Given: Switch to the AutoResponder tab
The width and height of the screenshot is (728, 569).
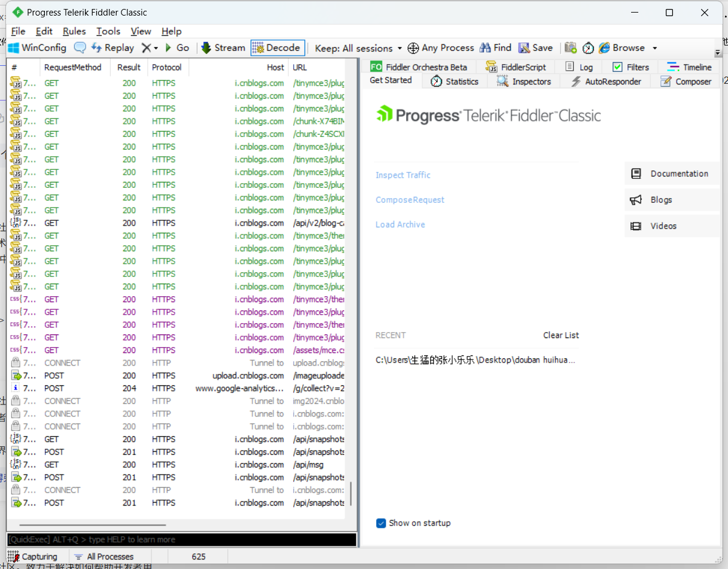Looking at the screenshot, I should click(606, 81).
